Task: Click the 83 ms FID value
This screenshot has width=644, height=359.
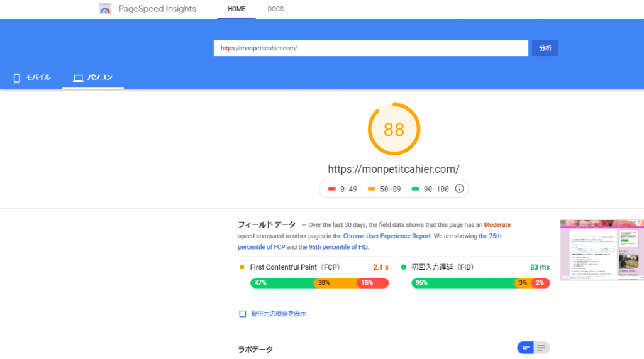Action: (x=540, y=267)
